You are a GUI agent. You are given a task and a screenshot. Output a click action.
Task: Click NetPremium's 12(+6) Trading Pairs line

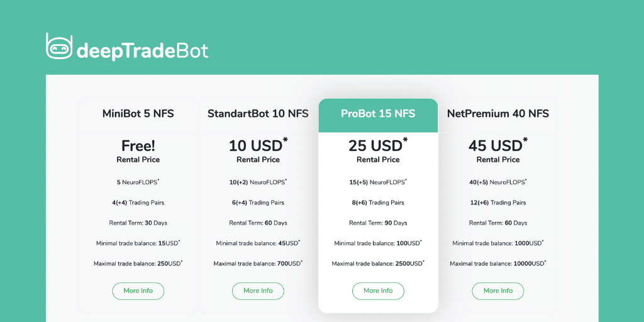(x=498, y=203)
